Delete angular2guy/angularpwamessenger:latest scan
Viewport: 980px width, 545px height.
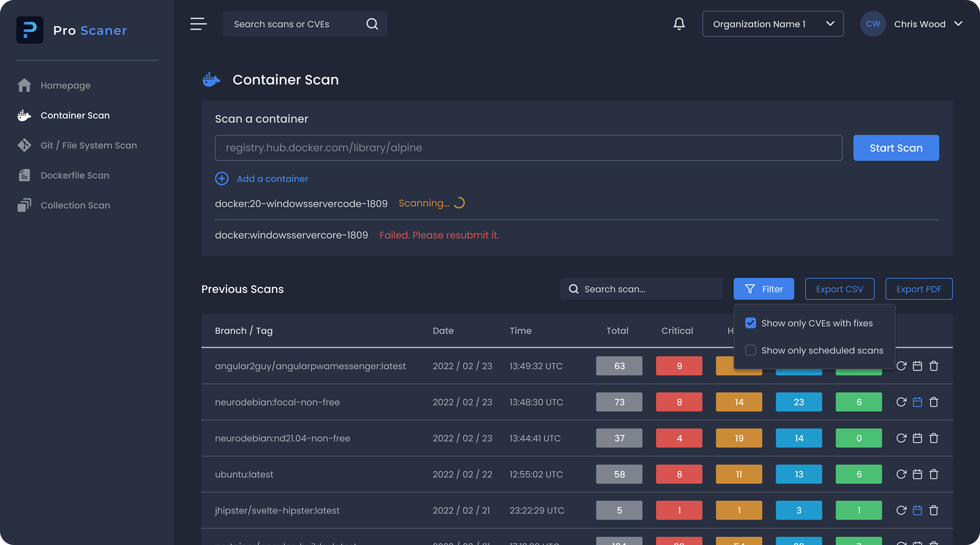coord(934,366)
